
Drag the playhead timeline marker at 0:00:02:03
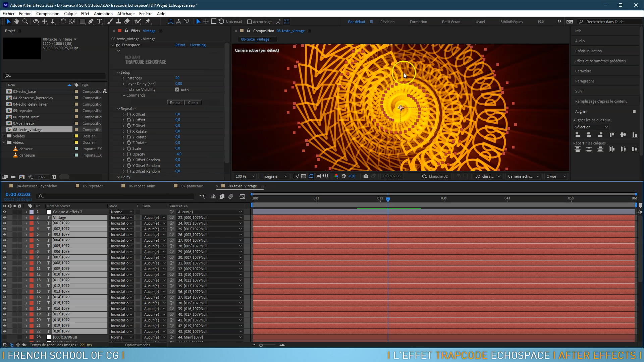(388, 198)
